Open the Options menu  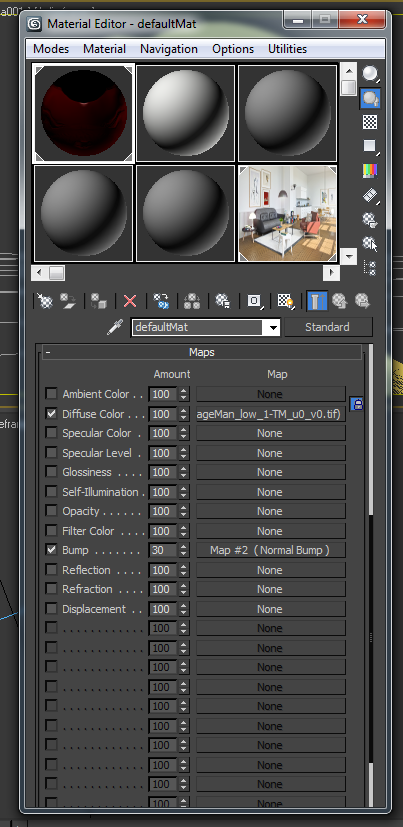[x=233, y=49]
